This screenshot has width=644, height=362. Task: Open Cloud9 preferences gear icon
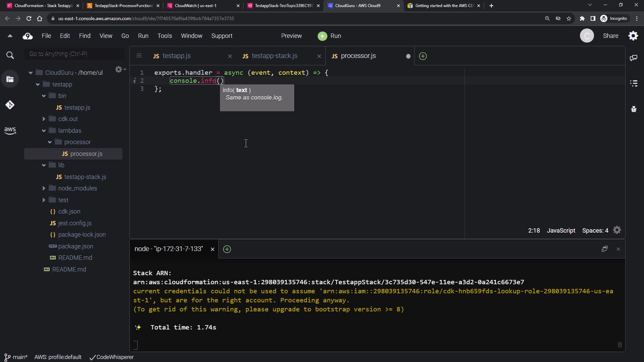coord(633,36)
